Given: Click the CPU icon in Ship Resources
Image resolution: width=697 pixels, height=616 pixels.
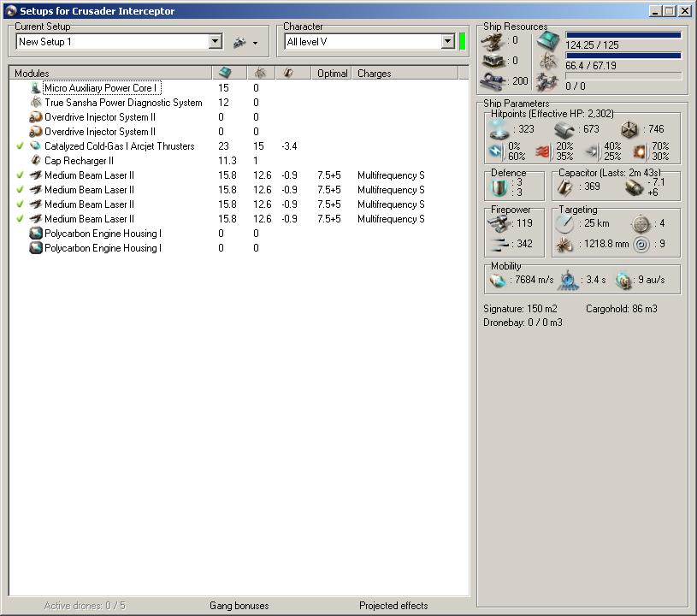Looking at the screenshot, I should tap(547, 41).
